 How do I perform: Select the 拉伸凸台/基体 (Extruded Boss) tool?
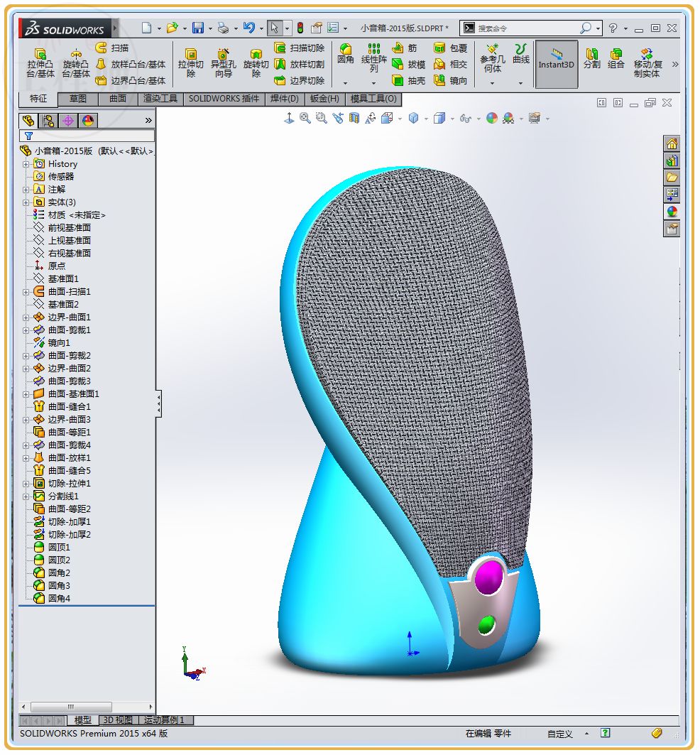pyautogui.click(x=40, y=63)
